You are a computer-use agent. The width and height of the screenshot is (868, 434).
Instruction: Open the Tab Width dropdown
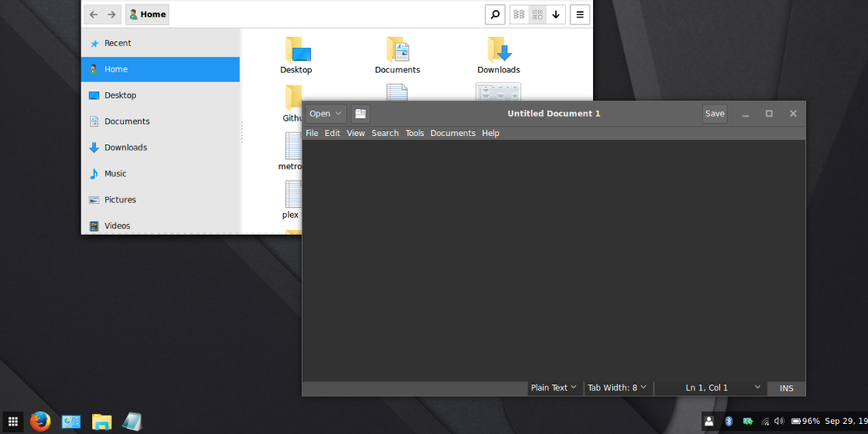(617, 388)
